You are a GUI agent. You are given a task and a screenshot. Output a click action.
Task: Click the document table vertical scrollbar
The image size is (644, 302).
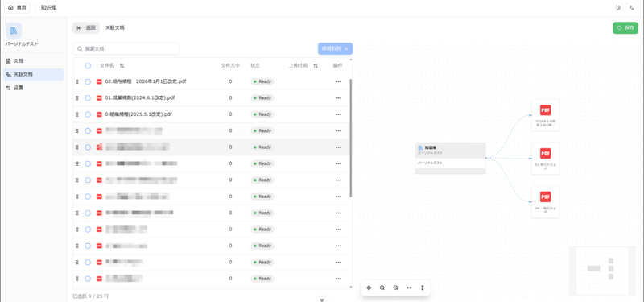350,138
